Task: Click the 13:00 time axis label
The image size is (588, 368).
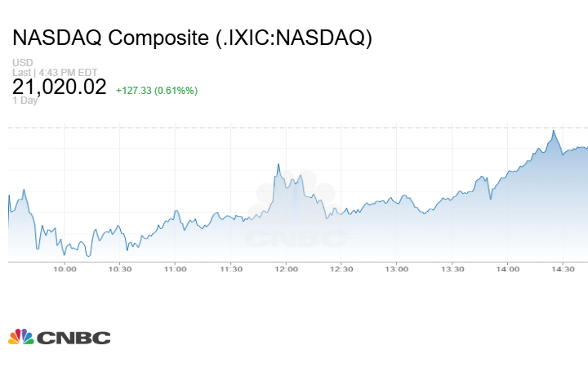Action: [x=397, y=269]
